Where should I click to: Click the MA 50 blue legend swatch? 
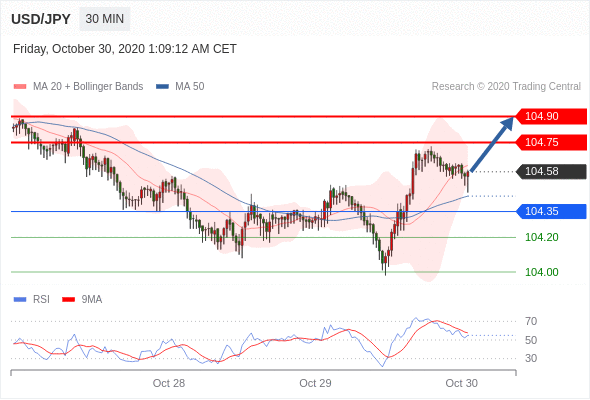point(162,87)
